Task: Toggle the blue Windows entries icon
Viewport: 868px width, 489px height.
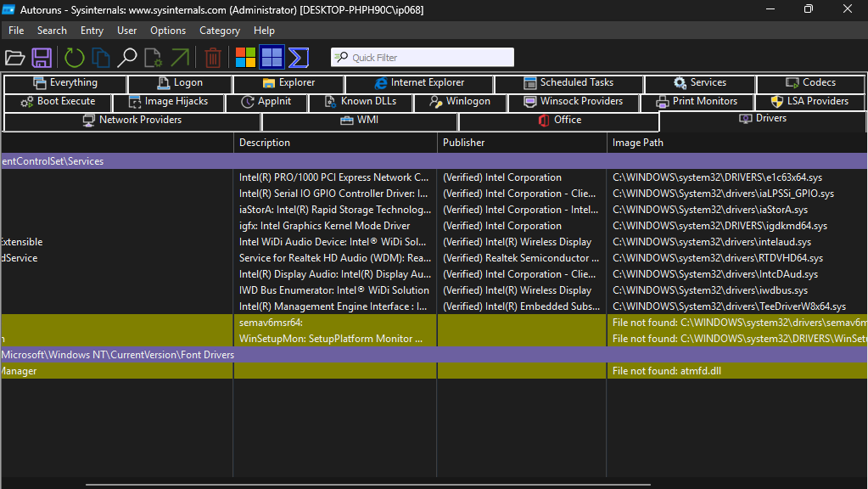Action: point(272,57)
